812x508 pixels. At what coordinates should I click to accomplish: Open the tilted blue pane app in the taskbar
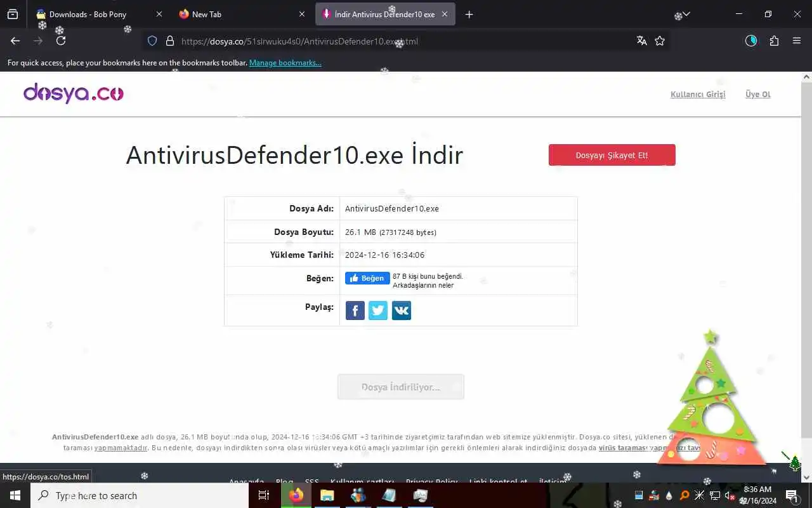[x=389, y=495]
